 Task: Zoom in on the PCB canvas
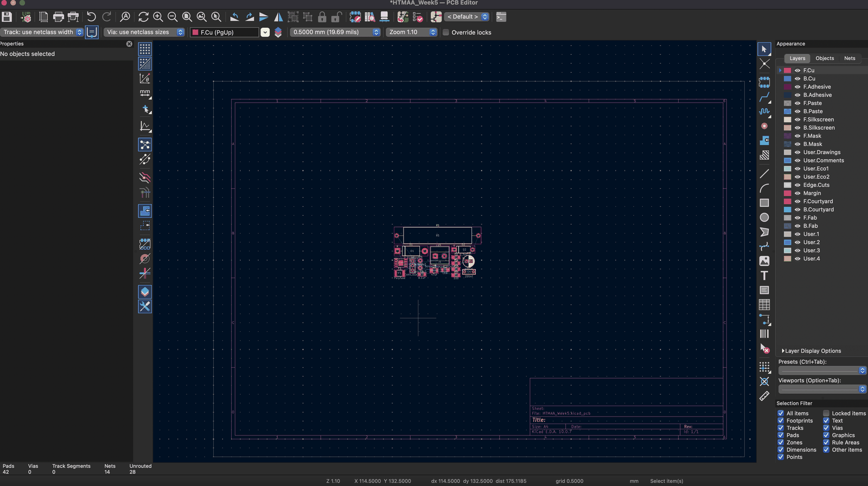(x=158, y=17)
